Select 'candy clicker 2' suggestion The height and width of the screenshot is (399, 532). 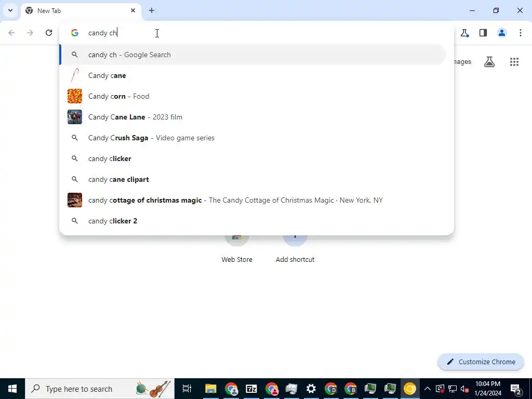tap(252, 221)
